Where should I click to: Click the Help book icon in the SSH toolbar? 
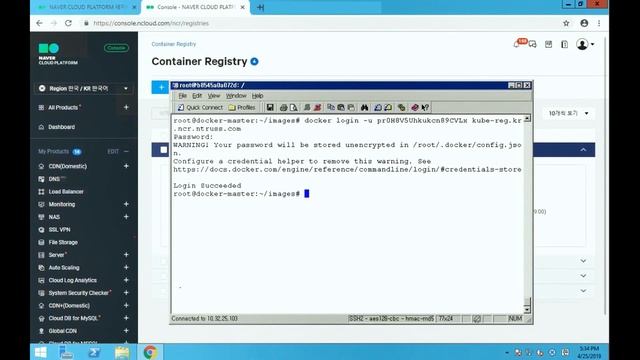pyautogui.click(x=415, y=107)
